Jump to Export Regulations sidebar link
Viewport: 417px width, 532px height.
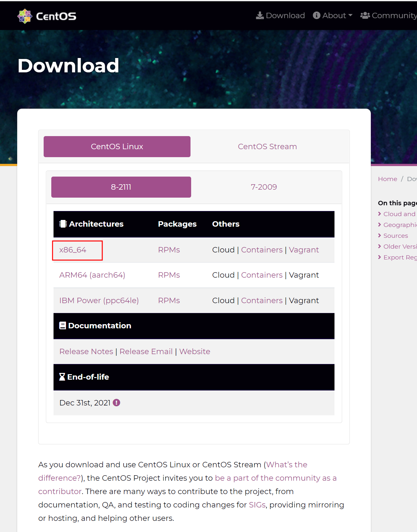coord(400,258)
